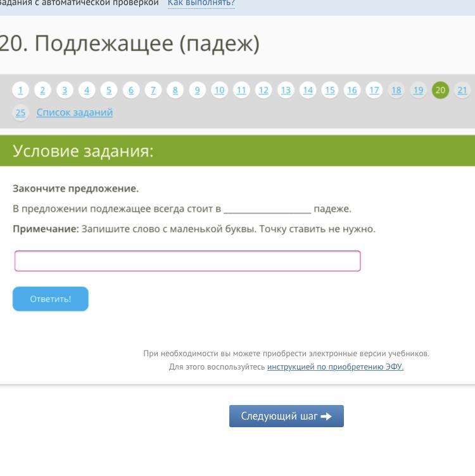
Task: Open task number 11
Action: coord(241,90)
